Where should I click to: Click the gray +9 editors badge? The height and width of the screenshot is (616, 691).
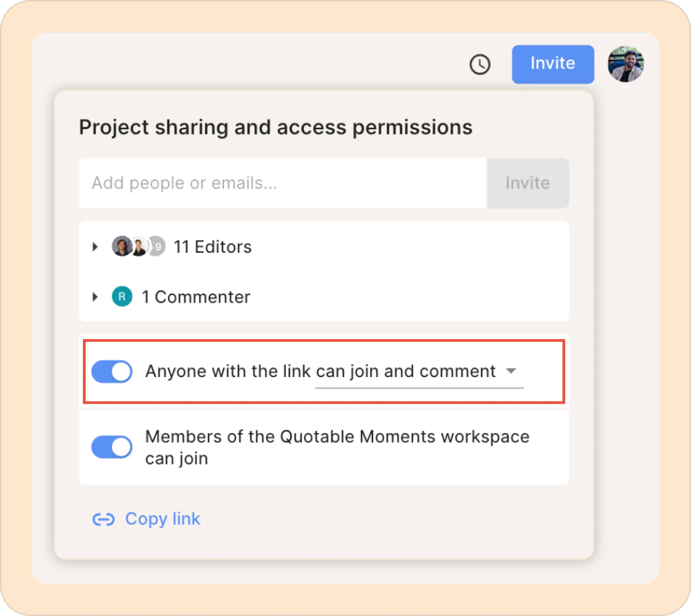(157, 247)
